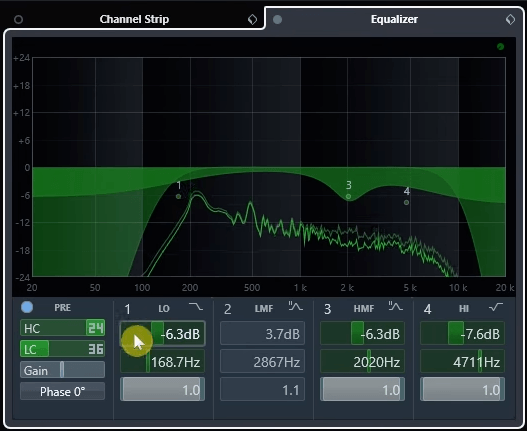527x431 pixels.
Task: Click band 4 gain value -7.6dB
Action: (462, 334)
